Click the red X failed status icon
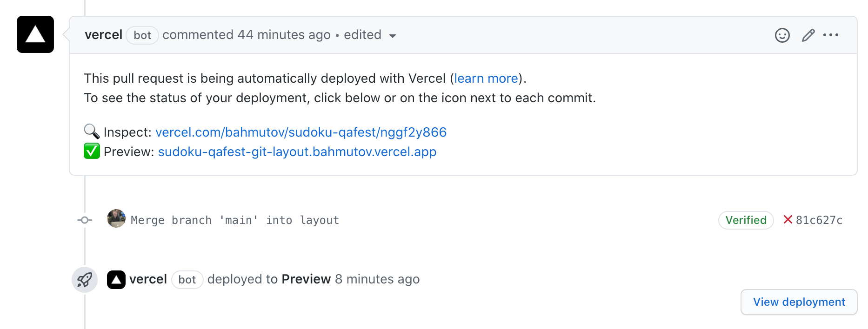 (788, 220)
